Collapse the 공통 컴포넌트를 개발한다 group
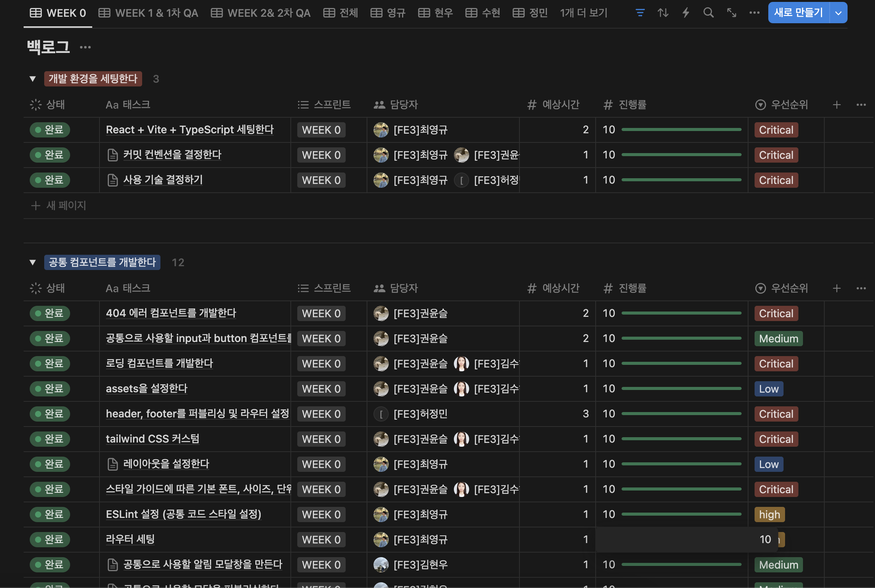The width and height of the screenshot is (875, 588). [33, 262]
